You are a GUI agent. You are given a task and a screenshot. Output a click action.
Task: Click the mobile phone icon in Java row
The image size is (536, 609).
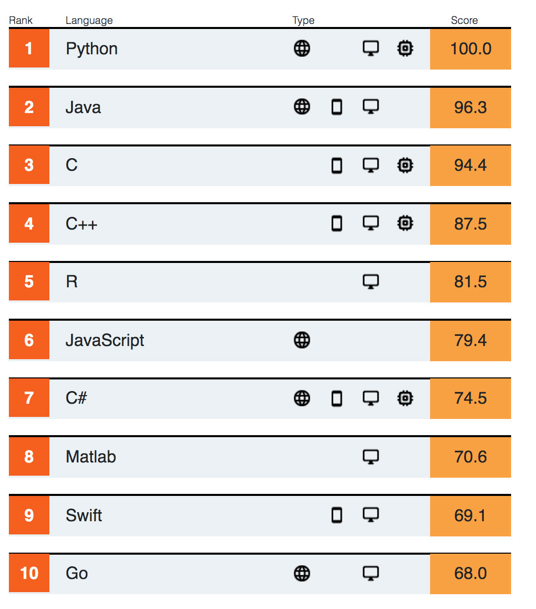(x=337, y=107)
